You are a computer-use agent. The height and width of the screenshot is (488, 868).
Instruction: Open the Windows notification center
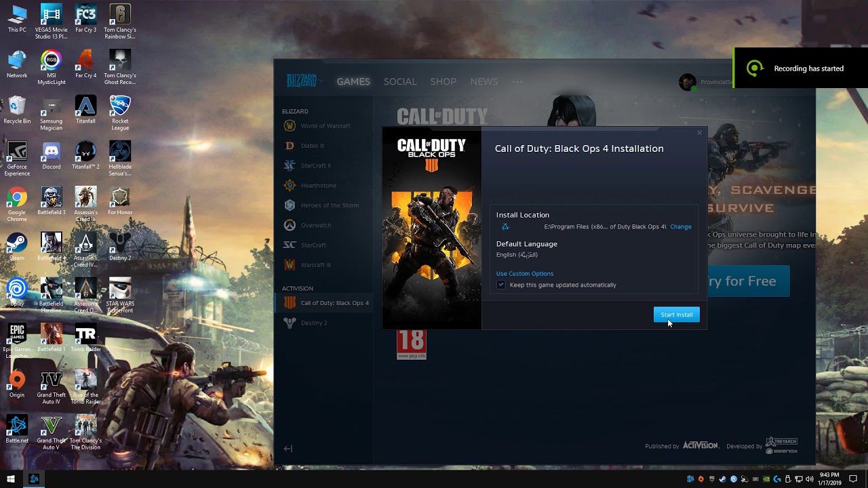(x=853, y=479)
